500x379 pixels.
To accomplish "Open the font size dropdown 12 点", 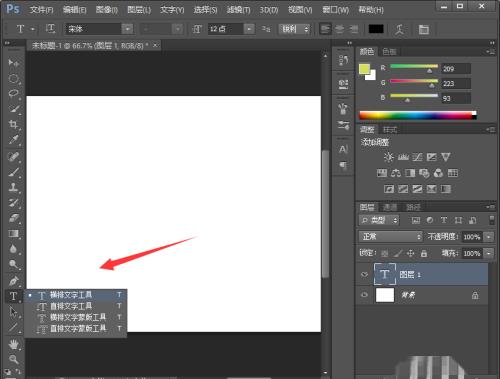I will tap(249, 29).
